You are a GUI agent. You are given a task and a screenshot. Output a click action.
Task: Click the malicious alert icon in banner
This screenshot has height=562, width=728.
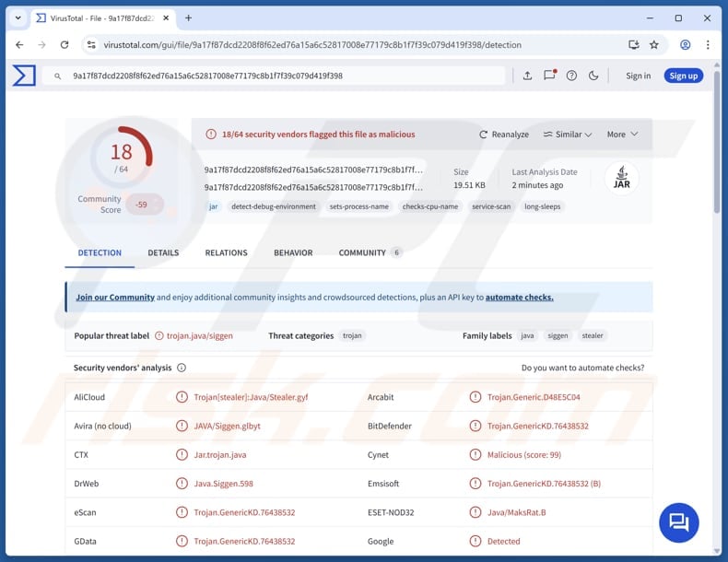tap(211, 135)
